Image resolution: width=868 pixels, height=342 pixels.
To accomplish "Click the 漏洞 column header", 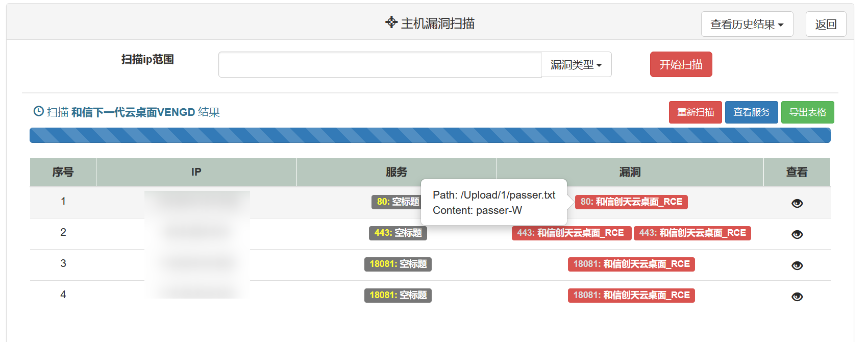I will click(x=630, y=172).
